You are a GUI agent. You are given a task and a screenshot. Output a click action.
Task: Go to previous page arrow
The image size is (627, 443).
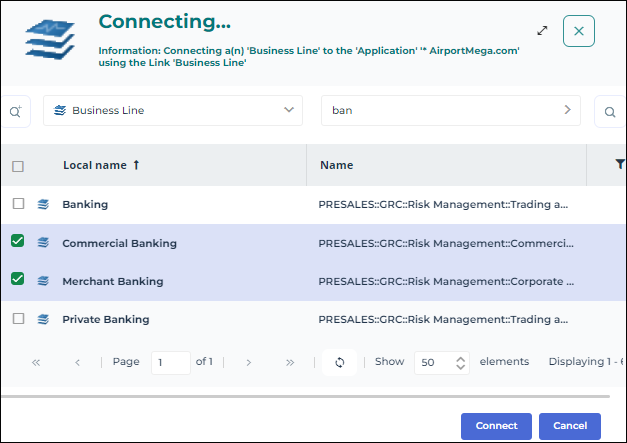coord(77,362)
